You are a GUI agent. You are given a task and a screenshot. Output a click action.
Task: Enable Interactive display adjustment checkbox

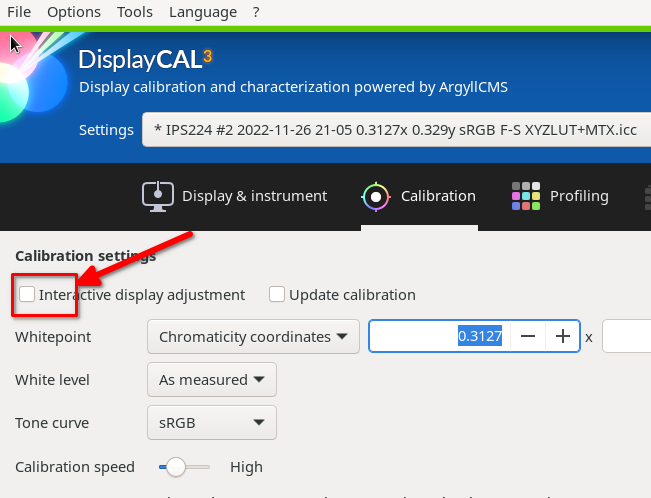tap(27, 294)
